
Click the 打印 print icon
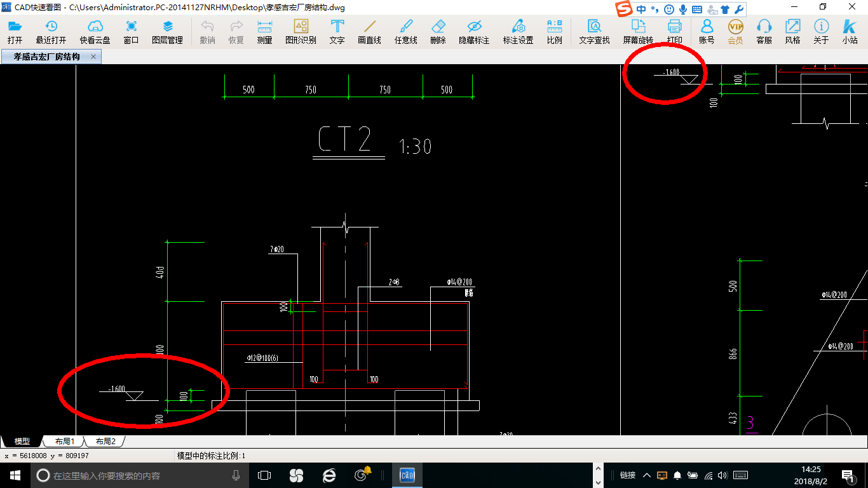click(x=674, y=32)
